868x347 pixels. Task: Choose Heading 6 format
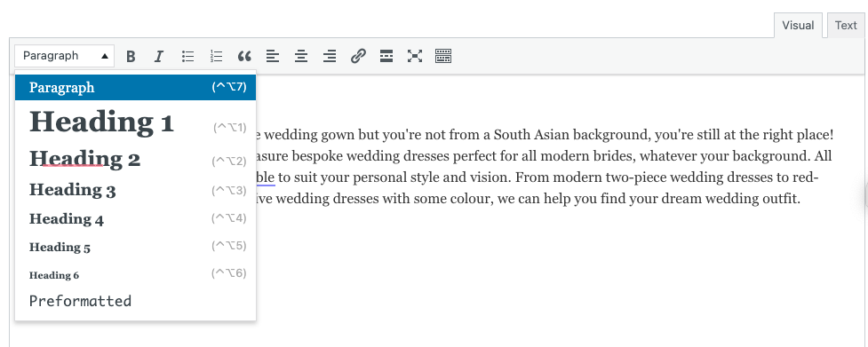point(136,274)
